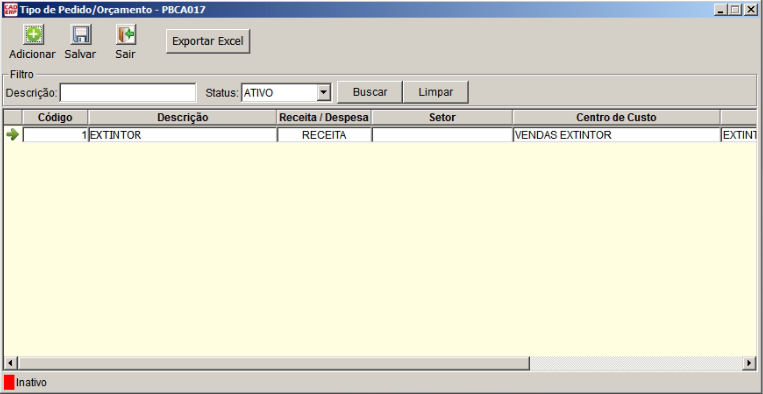Click the Setor column header
Image resolution: width=763 pixels, height=394 pixels.
tap(442, 117)
